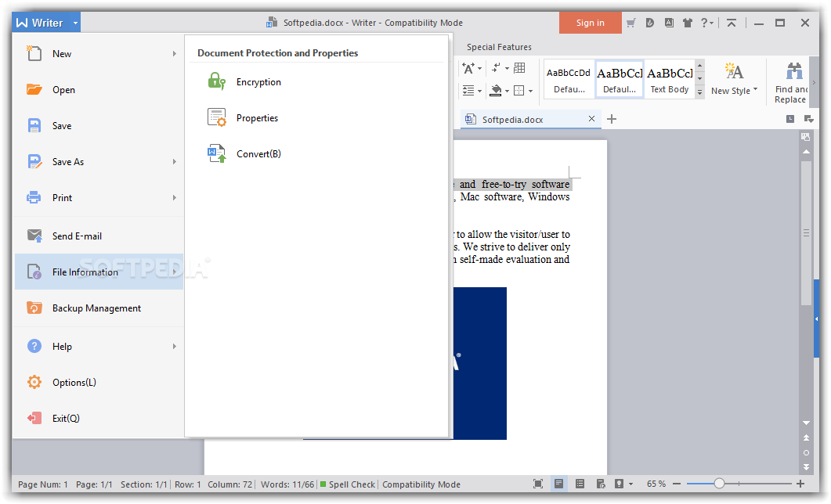Expand the paragraph marks dropdown arrow

507,68
